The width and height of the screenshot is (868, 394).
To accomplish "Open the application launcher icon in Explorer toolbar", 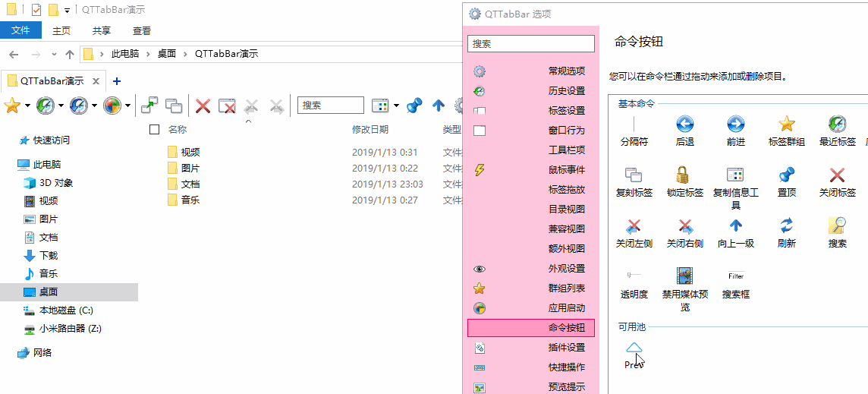I will 112,105.
